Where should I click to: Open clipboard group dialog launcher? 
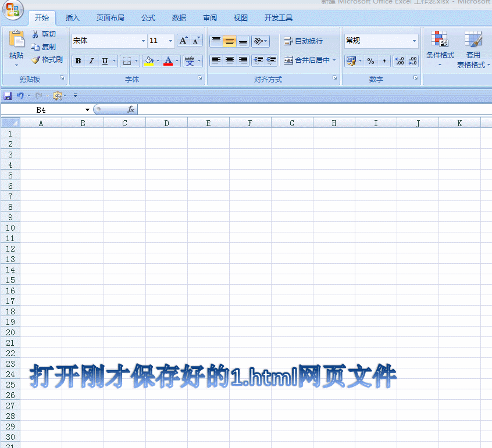(x=62, y=78)
